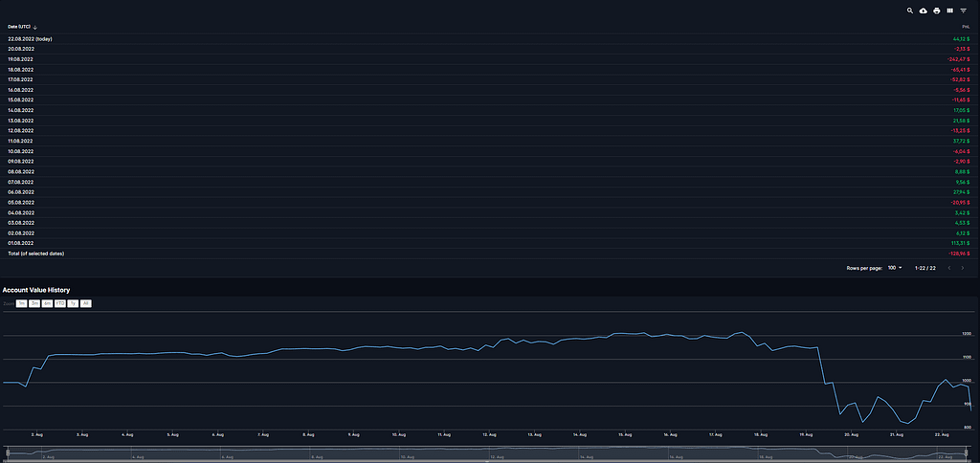Click the 27,94 $ PnL value
Screen dimensions: 980x463
tap(961, 192)
